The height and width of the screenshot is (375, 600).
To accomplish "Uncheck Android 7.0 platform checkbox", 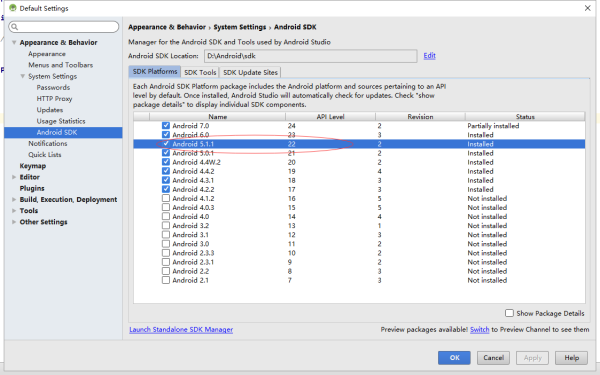I will coord(166,126).
